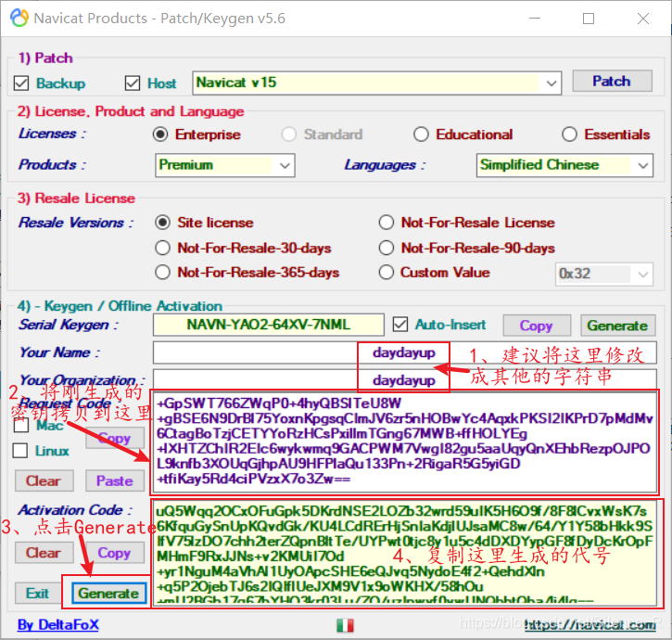This screenshot has height=640, width=672.
Task: Toggle the Backup checkbox
Action: coord(21,83)
